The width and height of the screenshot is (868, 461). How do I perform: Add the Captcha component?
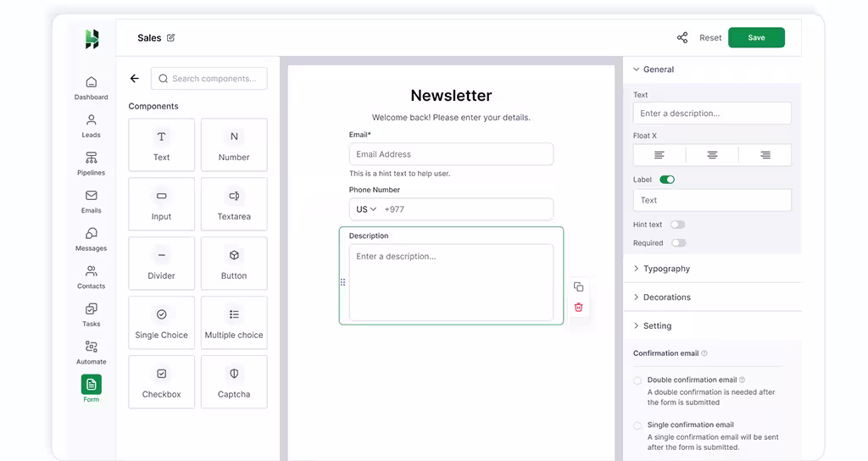[234, 382]
